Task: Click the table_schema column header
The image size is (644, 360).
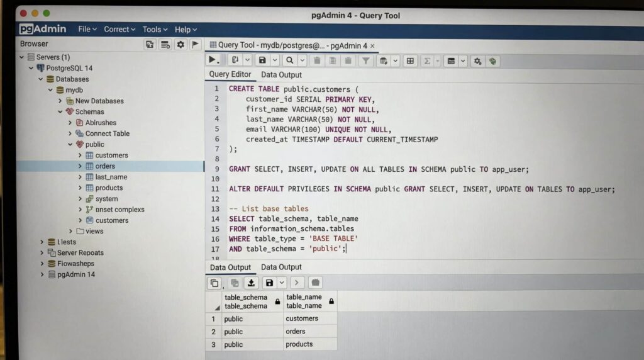Action: click(x=252, y=301)
